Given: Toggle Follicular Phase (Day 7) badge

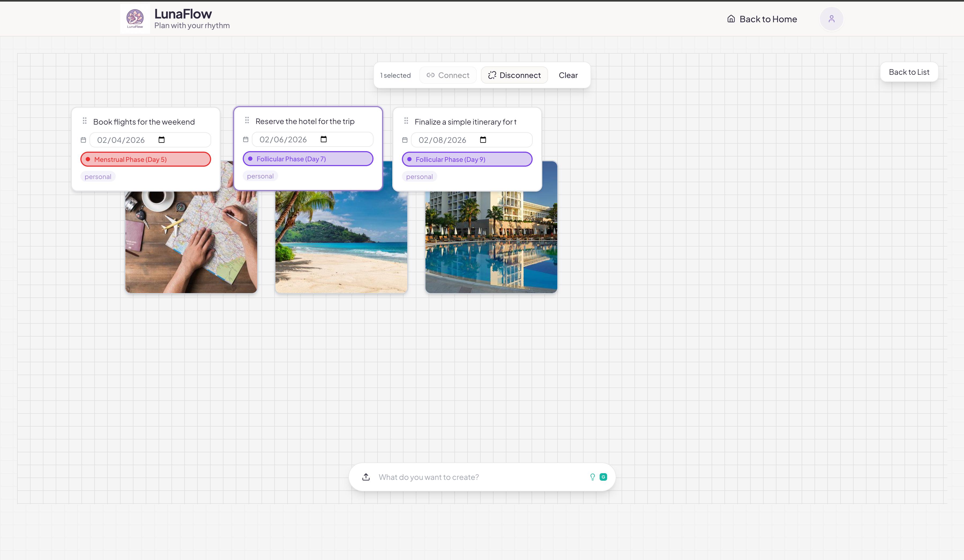Looking at the screenshot, I should tap(308, 159).
